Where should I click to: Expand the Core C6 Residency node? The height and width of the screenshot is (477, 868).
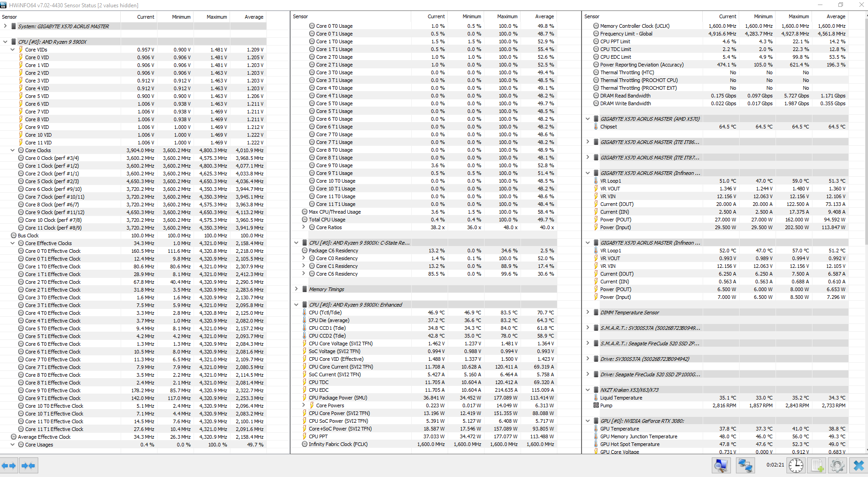point(303,274)
